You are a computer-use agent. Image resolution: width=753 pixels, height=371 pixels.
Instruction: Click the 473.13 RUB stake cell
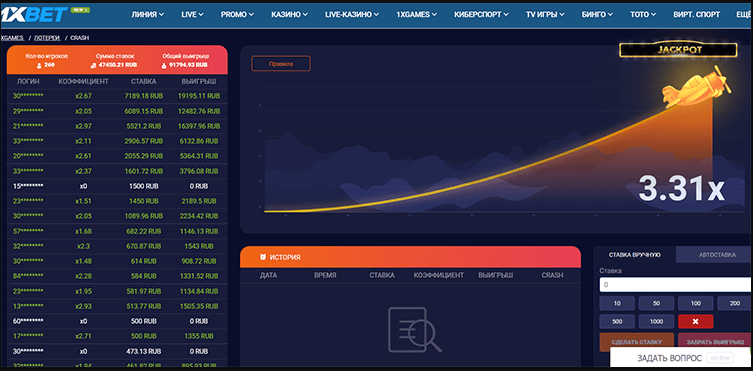(x=144, y=351)
